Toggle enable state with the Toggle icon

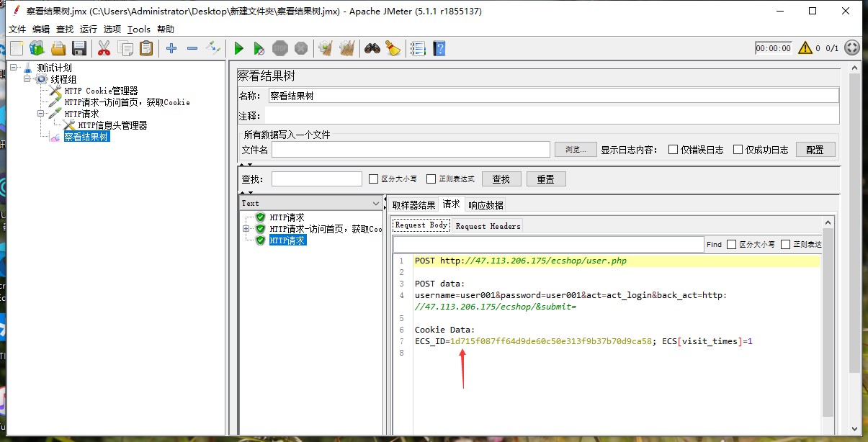tap(213, 48)
